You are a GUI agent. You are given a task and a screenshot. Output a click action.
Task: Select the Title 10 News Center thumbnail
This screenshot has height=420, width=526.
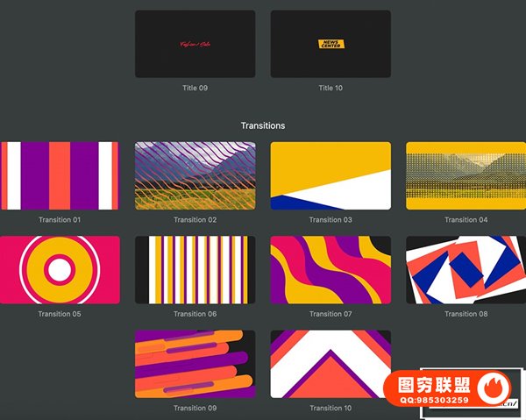click(x=331, y=44)
